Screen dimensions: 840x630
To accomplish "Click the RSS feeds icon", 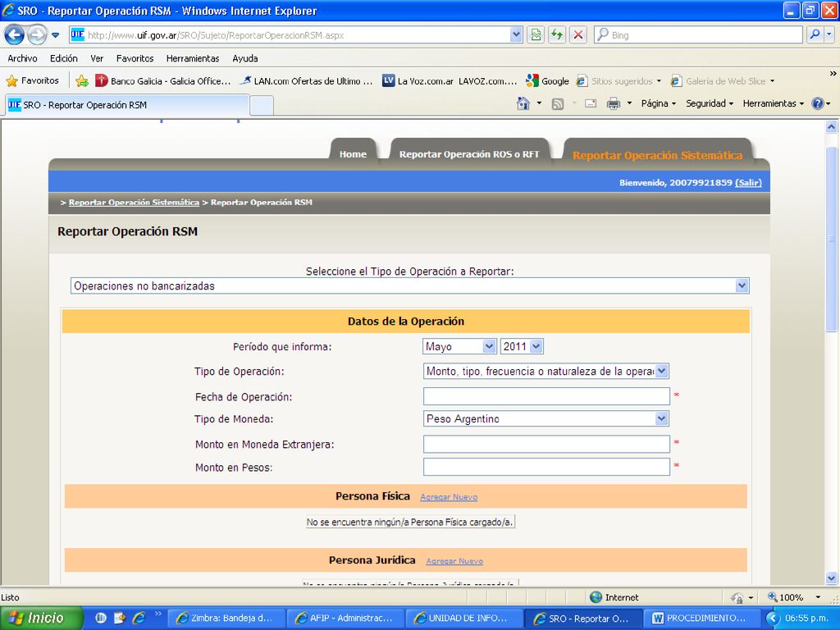I will coord(558,104).
